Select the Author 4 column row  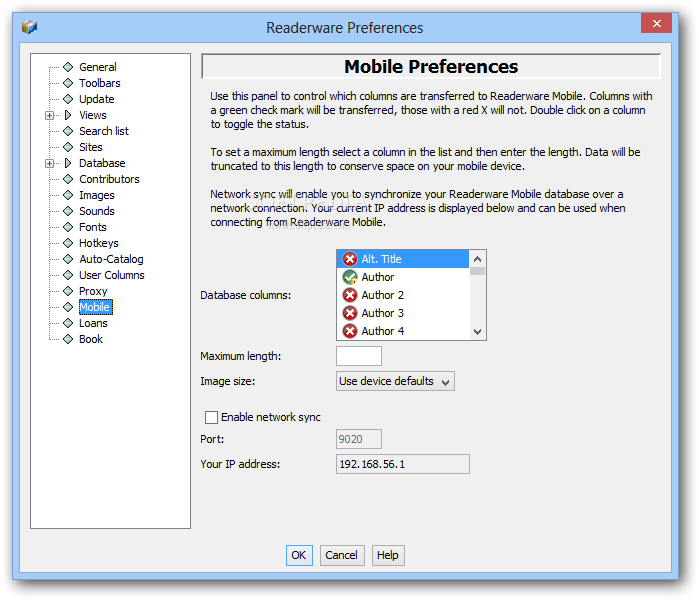pyautogui.click(x=403, y=331)
